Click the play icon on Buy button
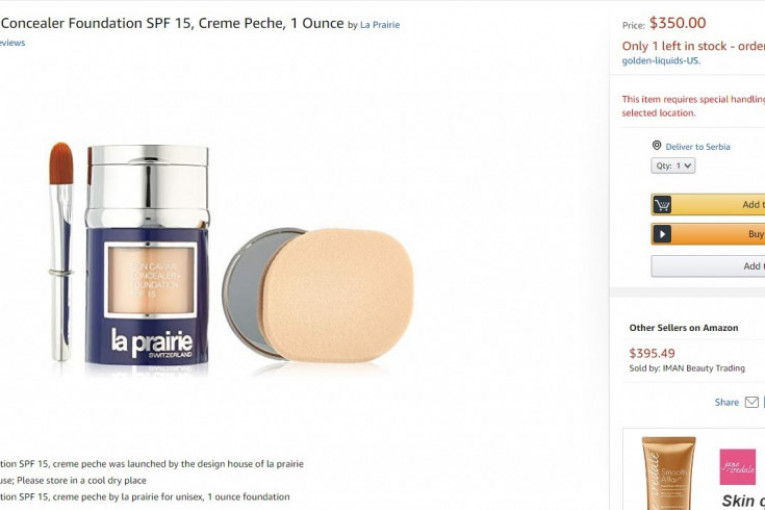765x510 pixels. [x=662, y=235]
